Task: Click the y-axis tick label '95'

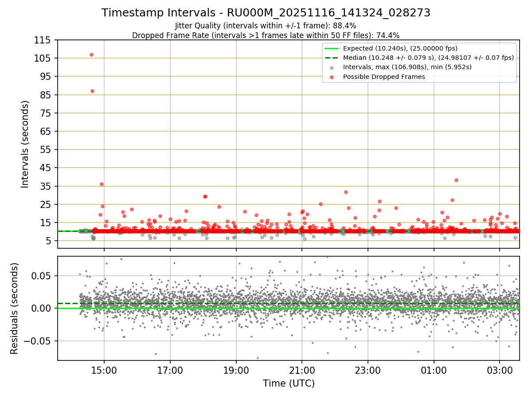Action: pyautogui.click(x=45, y=77)
